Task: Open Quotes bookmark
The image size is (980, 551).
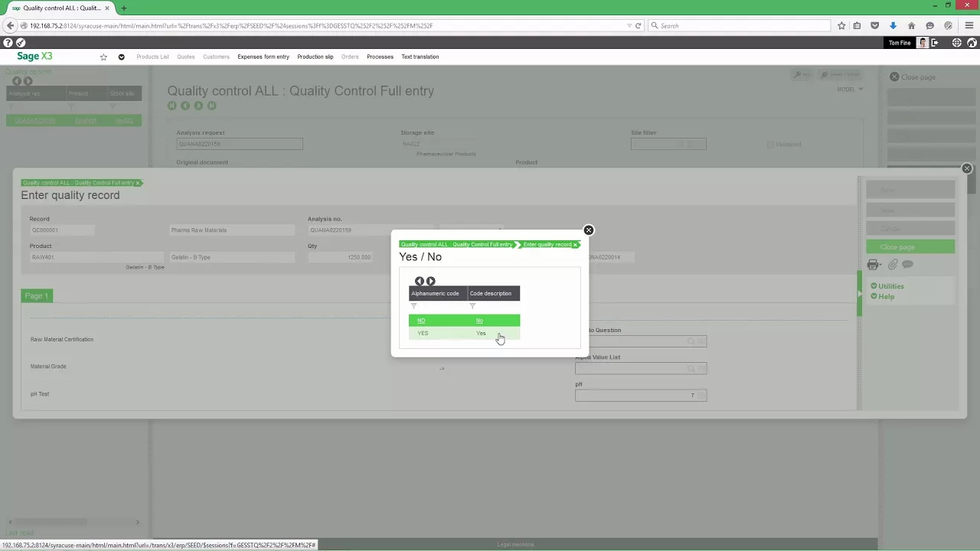Action: tap(185, 57)
